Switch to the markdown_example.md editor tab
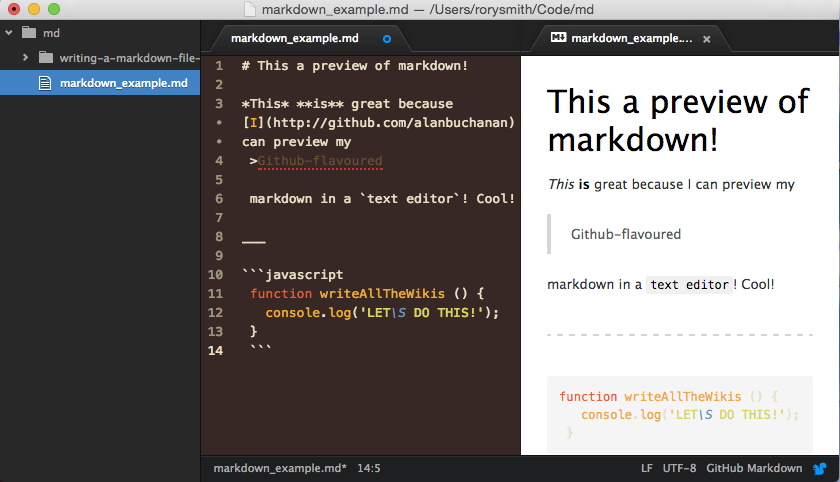Viewport: 840px width, 482px height. click(x=295, y=39)
